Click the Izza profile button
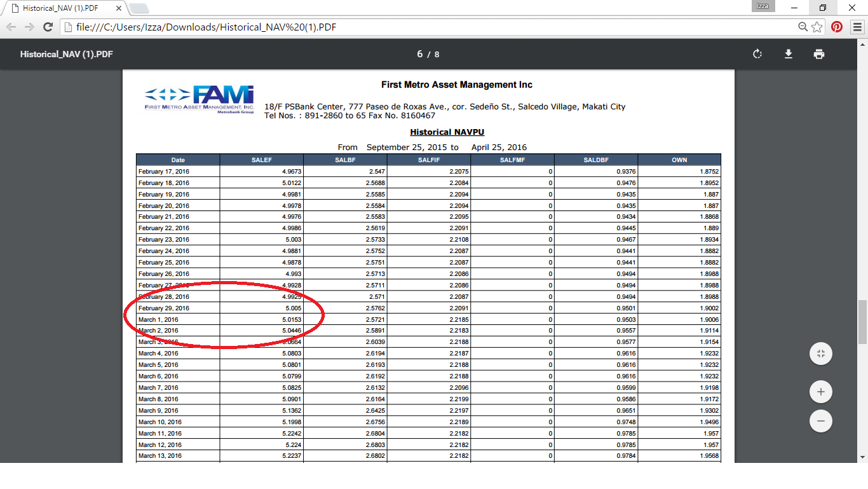This screenshot has height=489, width=868. coord(763,6)
